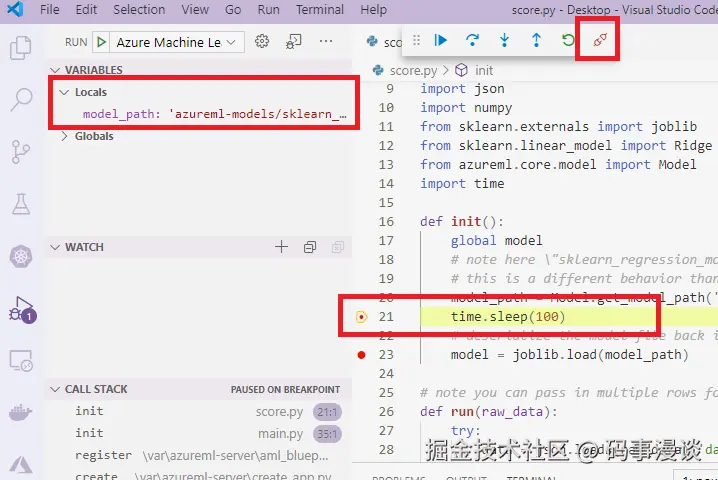Remove all watch expressions icon
718x480 pixels.
tap(338, 247)
